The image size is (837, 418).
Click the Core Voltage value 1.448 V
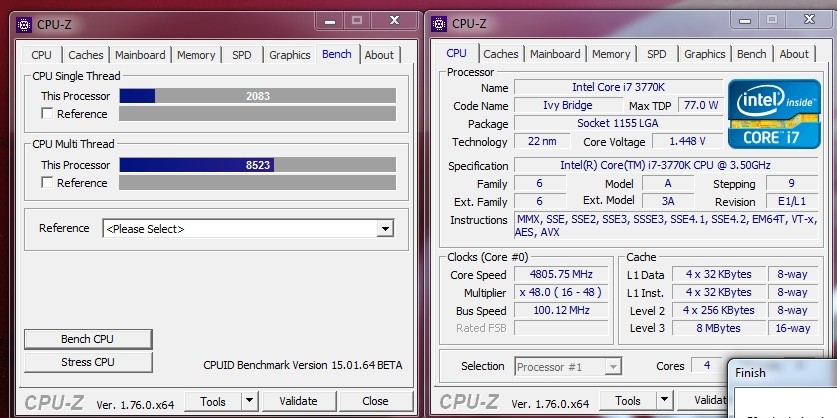[688, 141]
